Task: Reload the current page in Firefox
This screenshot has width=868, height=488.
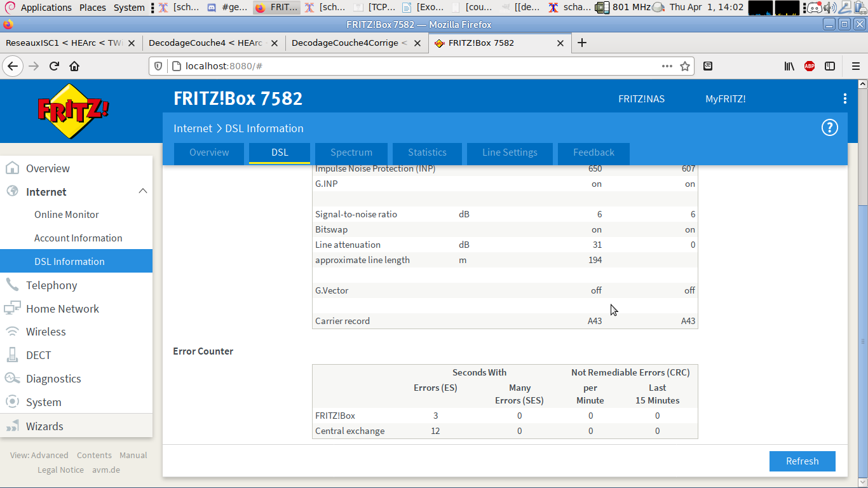Action: [55, 66]
